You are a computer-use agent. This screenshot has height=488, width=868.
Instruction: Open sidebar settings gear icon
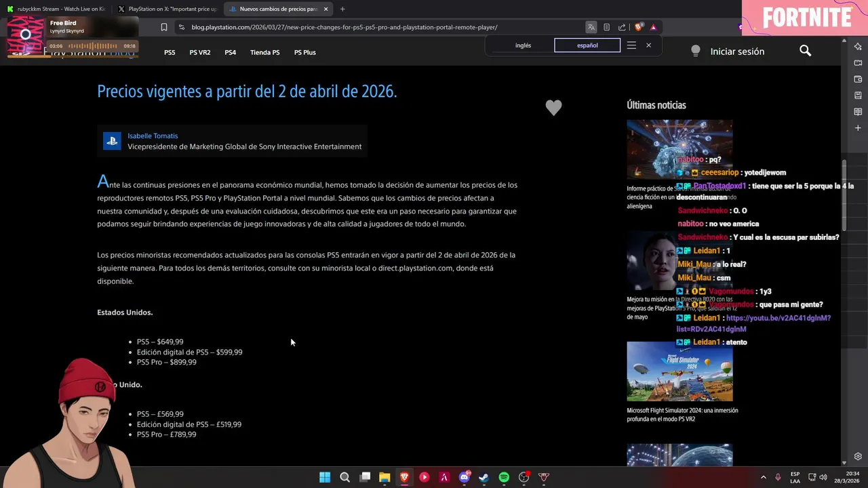pos(858,456)
